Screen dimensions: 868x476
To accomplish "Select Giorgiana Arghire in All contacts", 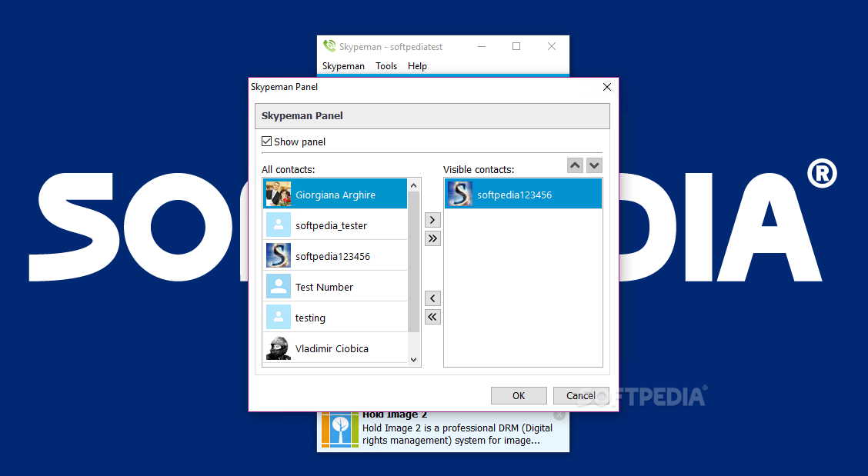I will pyautogui.click(x=336, y=194).
